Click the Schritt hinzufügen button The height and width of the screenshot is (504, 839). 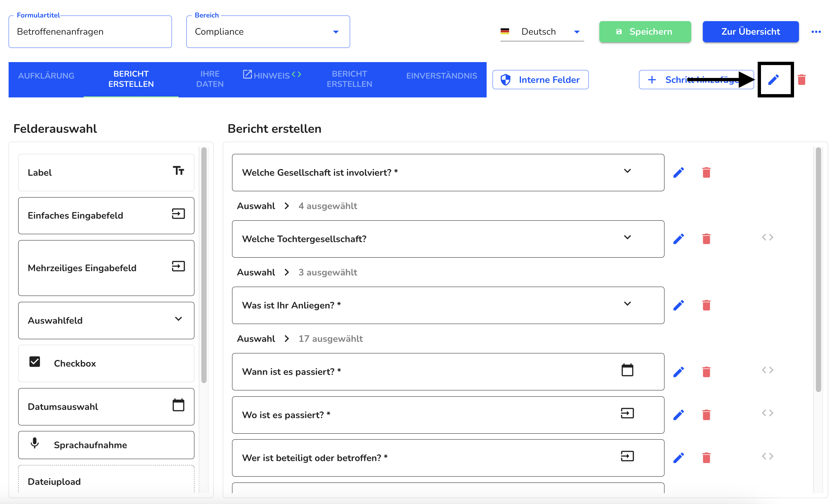pos(696,80)
